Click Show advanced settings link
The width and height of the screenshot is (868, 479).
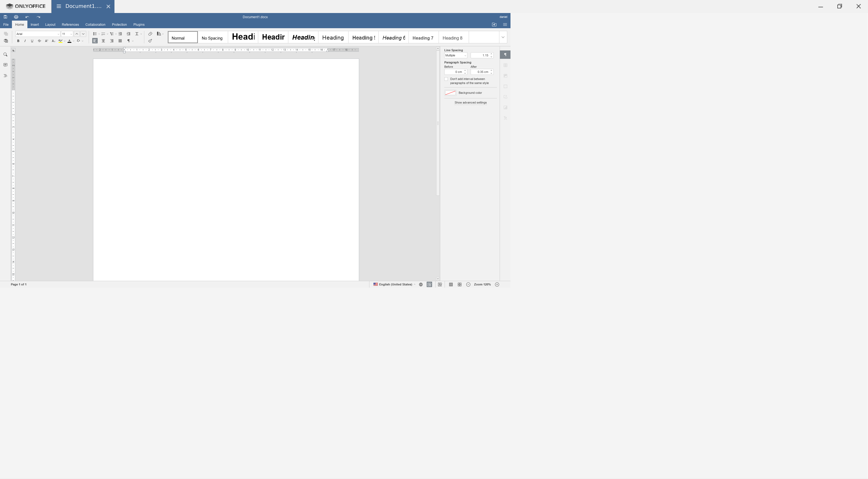[x=470, y=103]
